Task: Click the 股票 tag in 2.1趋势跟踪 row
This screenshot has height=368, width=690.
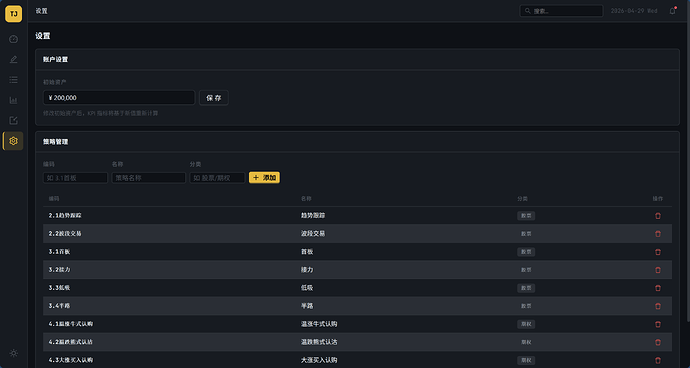Action: pyautogui.click(x=526, y=216)
